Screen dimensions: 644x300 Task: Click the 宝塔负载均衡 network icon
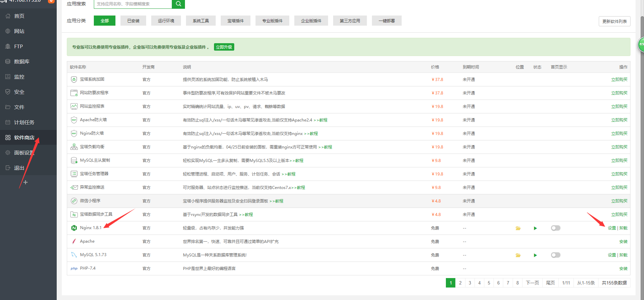[74, 147]
